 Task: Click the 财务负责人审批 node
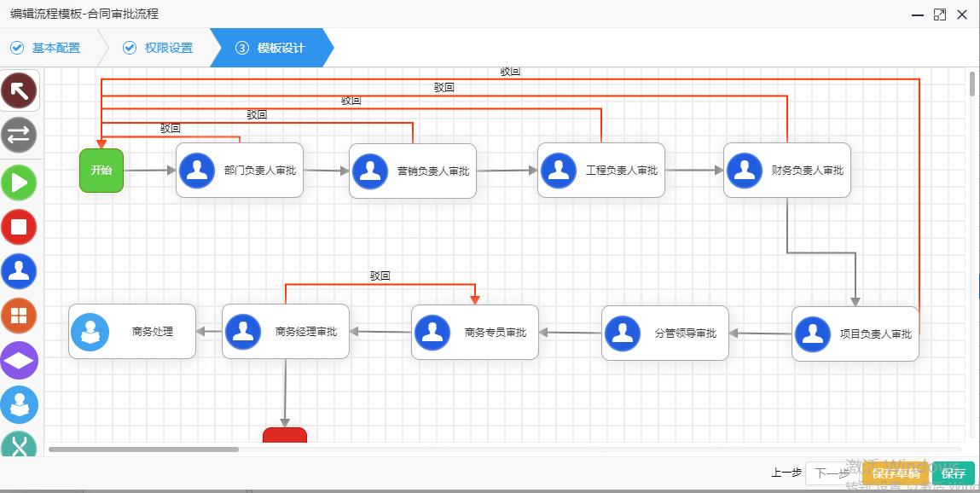[786, 171]
